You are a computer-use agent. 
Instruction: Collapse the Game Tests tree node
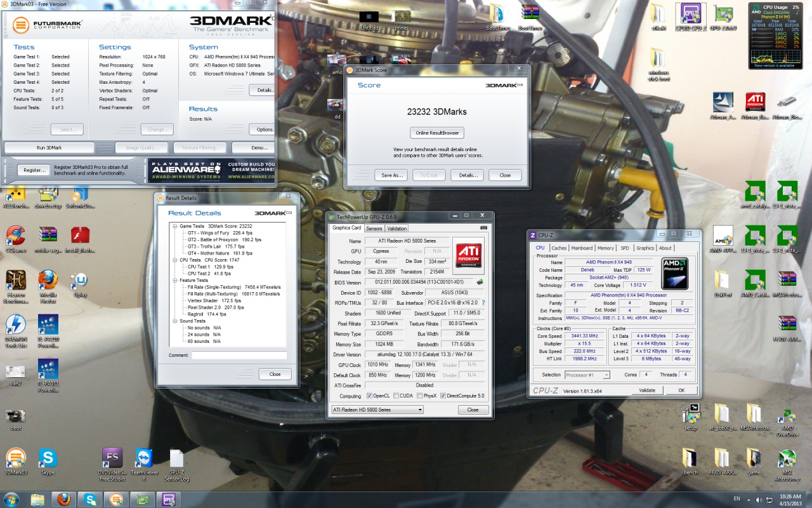175,226
